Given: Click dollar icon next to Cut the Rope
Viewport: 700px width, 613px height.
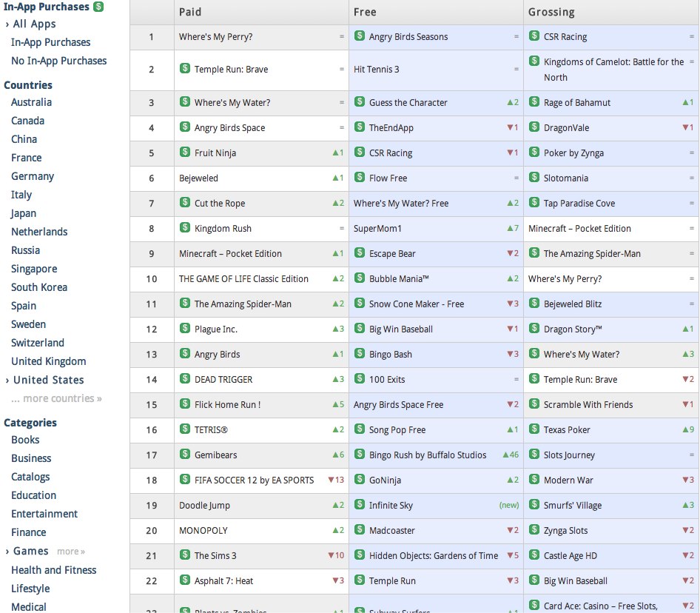Looking at the screenshot, I should [185, 202].
